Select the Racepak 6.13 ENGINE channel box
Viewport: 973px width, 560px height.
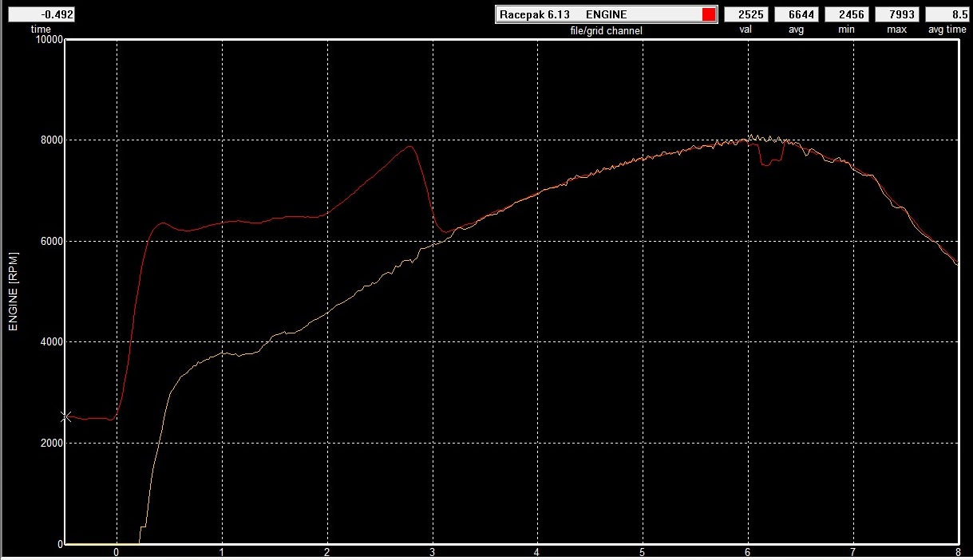pos(597,14)
